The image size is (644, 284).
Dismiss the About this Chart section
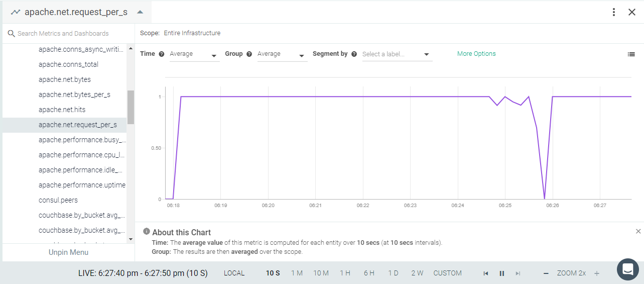tap(638, 231)
